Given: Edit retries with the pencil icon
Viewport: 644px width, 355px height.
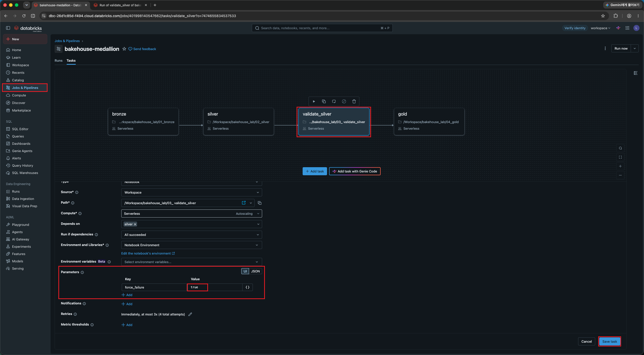Looking at the screenshot, I should click(190, 314).
